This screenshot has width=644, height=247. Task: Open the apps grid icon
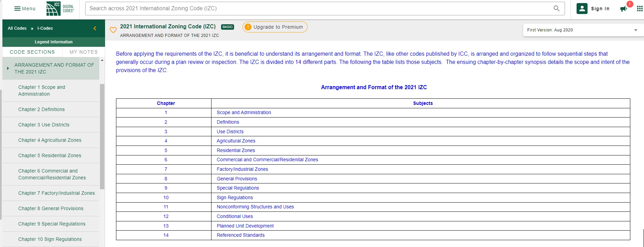(x=640, y=9)
